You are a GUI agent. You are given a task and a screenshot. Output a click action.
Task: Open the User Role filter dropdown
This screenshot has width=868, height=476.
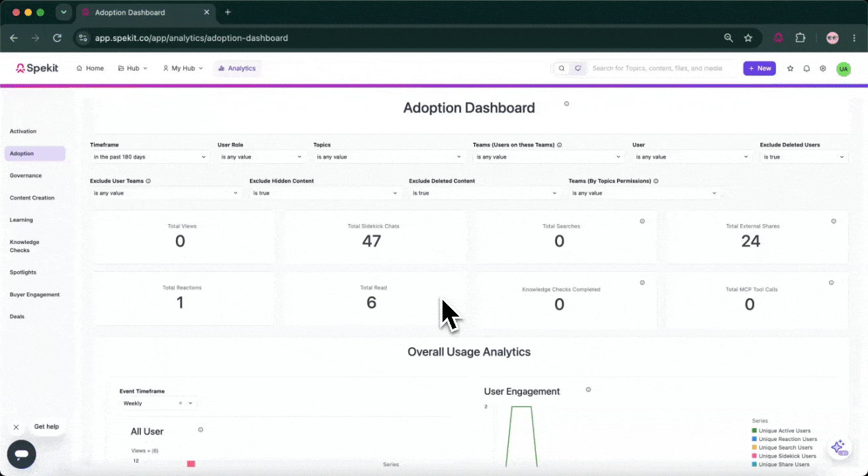coord(261,157)
